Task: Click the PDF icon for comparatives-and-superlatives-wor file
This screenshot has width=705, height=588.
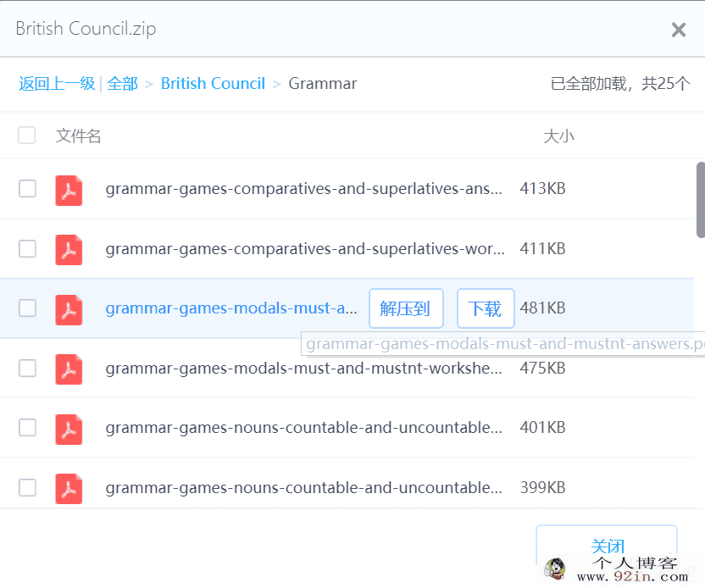Action: pyautogui.click(x=69, y=250)
